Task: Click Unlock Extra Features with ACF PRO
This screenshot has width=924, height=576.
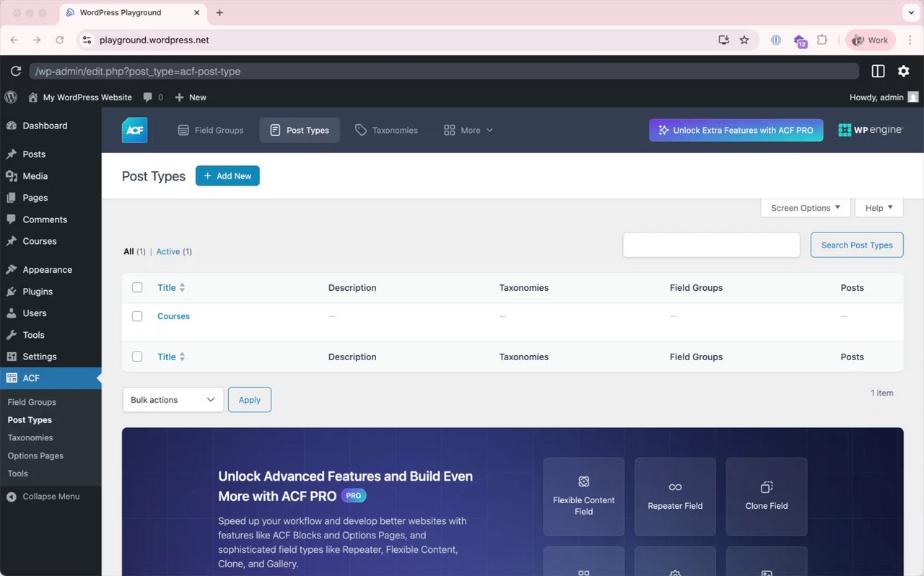Action: coord(736,130)
